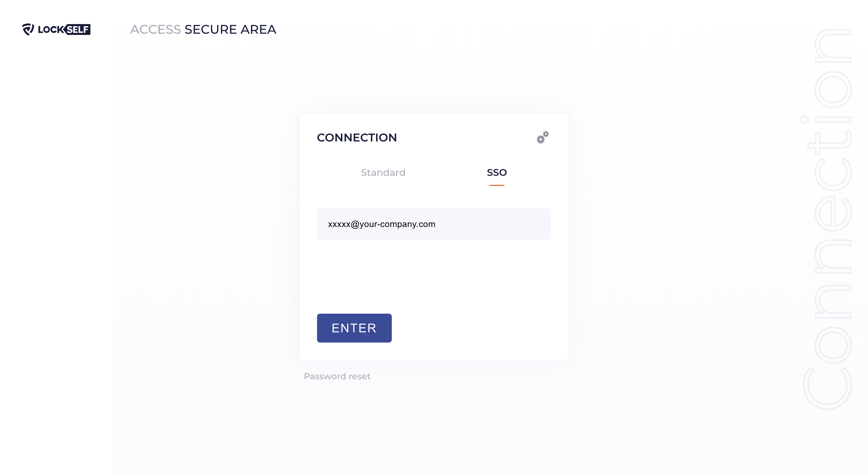Click the LockSelf shield logo icon
This screenshot has height=475, width=868.
[28, 29]
